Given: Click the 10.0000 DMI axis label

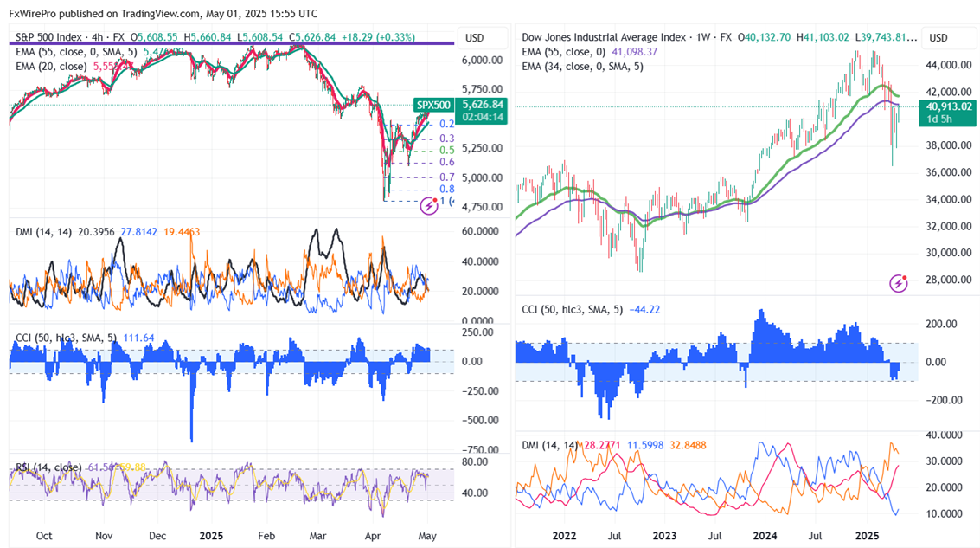Looking at the screenshot, I should 944,513.
